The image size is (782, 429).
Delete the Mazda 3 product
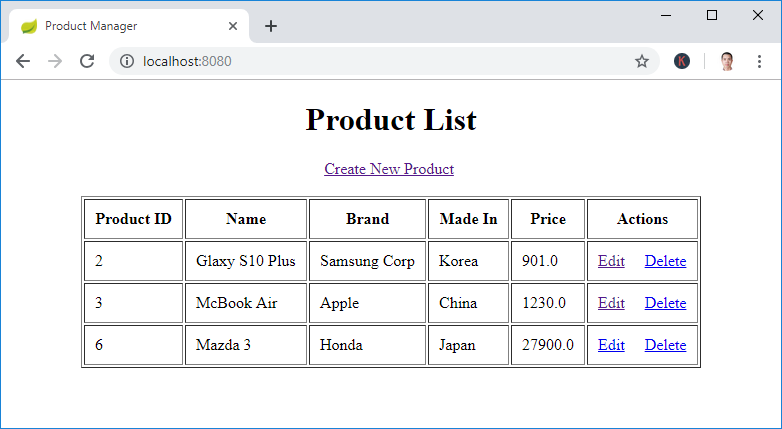click(665, 345)
